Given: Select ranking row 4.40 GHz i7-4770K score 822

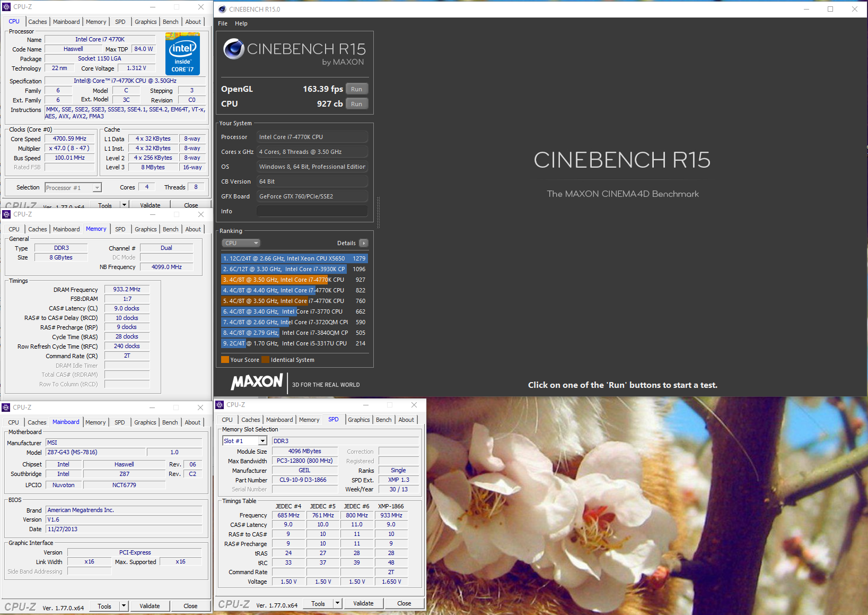Looking at the screenshot, I should (x=294, y=290).
